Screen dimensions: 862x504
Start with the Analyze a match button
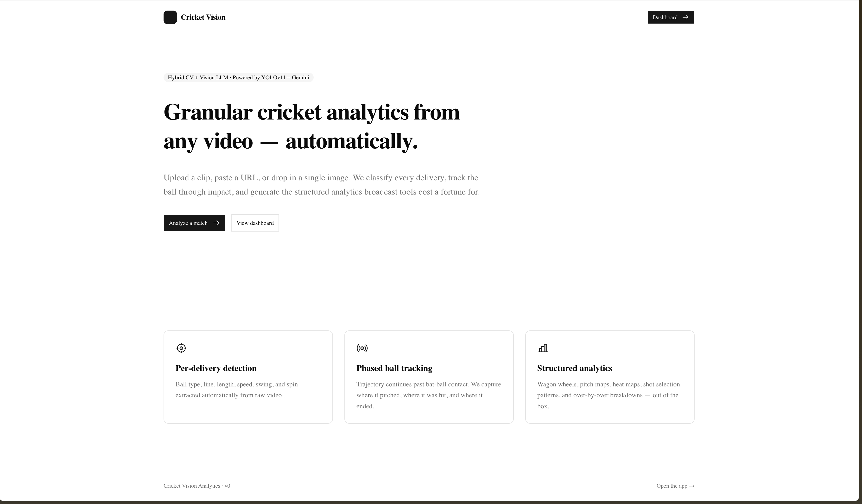[194, 223]
